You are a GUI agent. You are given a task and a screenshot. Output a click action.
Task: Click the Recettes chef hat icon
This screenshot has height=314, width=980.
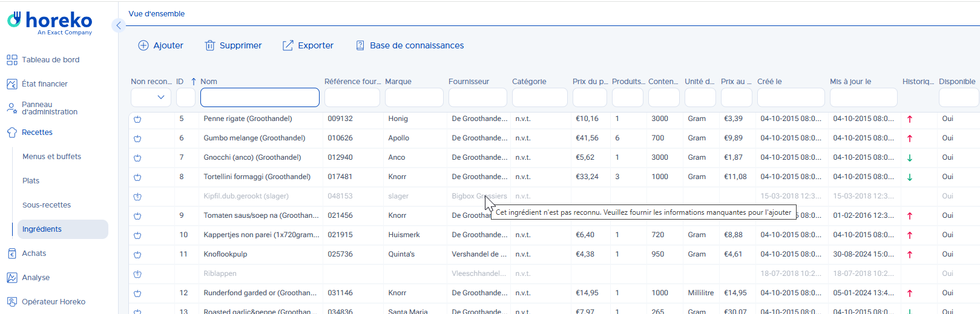pyautogui.click(x=12, y=132)
